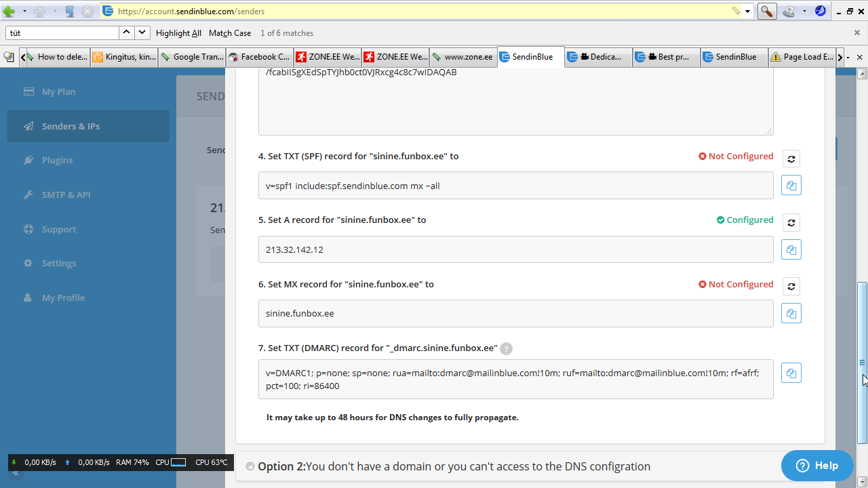Screen dimensions: 868x488
Task: Click the DMARC record text area
Action: pyautogui.click(x=515, y=379)
